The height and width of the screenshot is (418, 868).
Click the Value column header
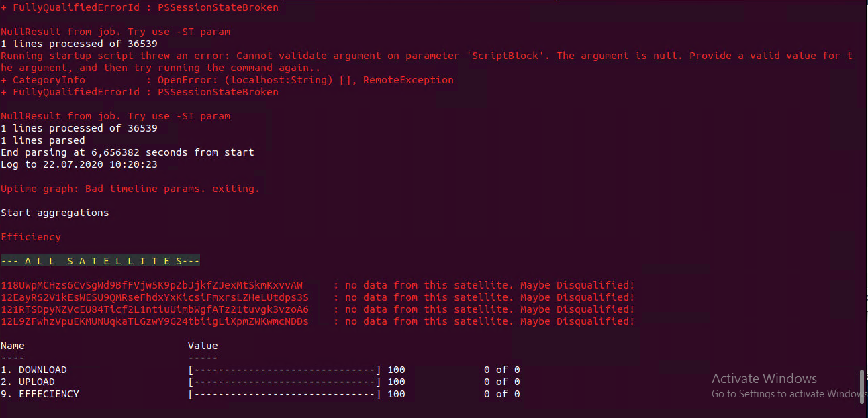(203, 346)
